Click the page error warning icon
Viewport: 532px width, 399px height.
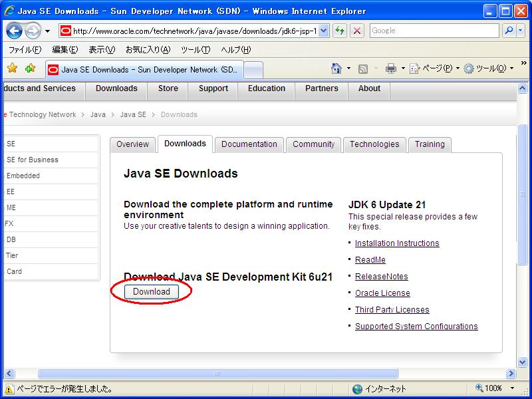(x=9, y=389)
